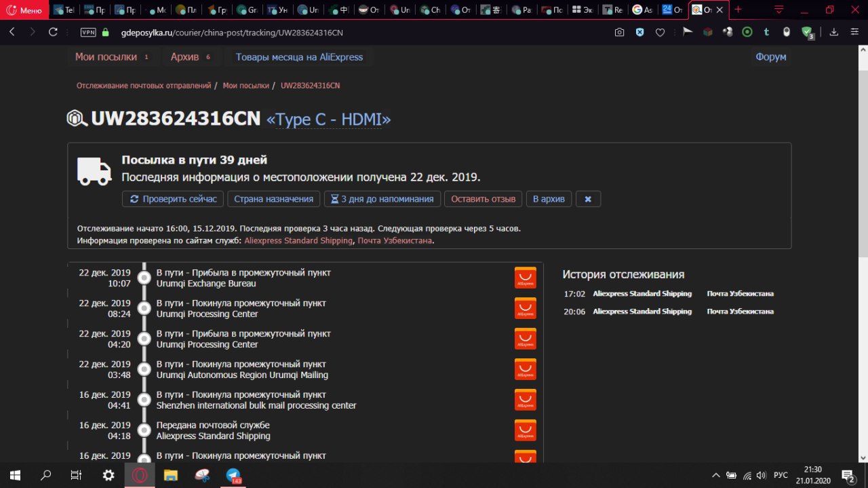Switch to the 'Re' tab
This screenshot has height=488, width=868.
click(x=614, y=10)
